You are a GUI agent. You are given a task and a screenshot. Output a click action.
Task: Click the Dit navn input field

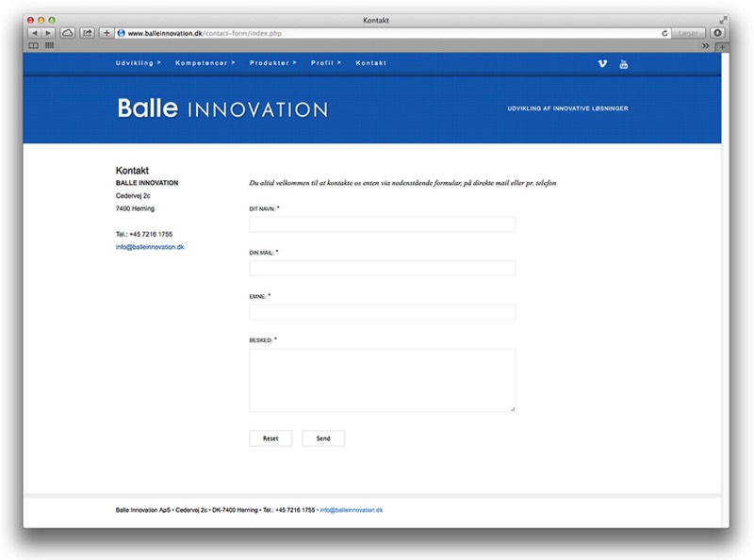click(x=383, y=224)
